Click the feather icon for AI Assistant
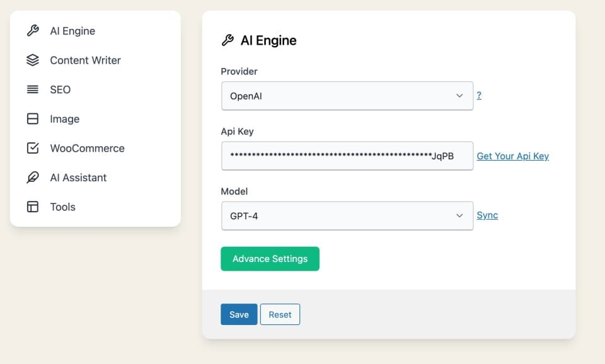 33,178
